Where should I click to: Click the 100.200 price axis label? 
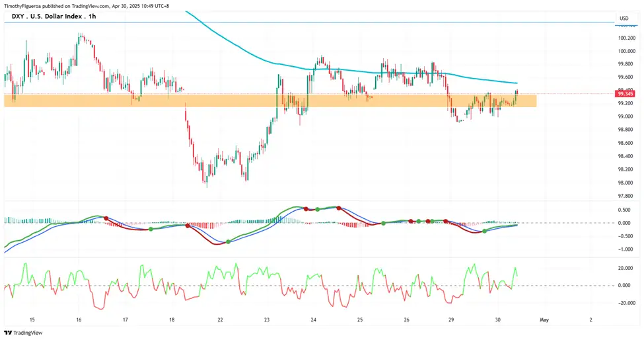click(627, 38)
